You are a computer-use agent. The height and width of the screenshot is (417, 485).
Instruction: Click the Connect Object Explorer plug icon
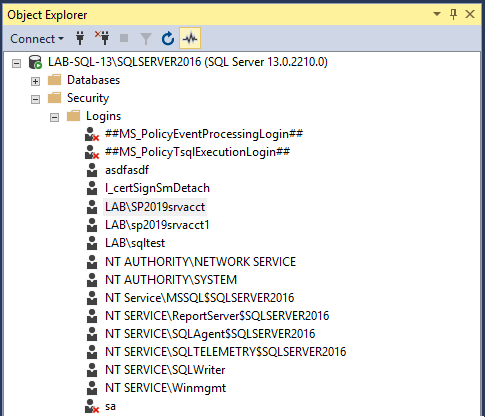click(80, 38)
